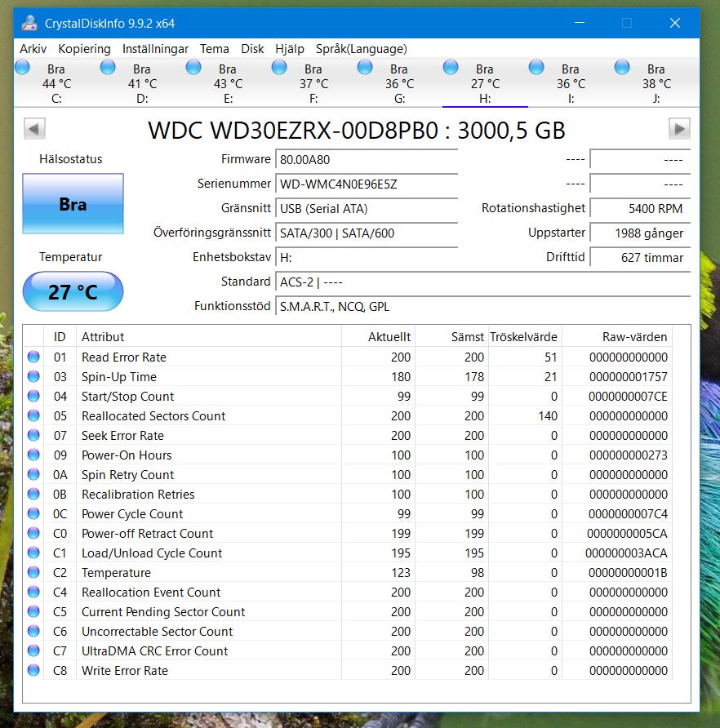
Task: Click the status orb for drive I:
Action: 536,67
